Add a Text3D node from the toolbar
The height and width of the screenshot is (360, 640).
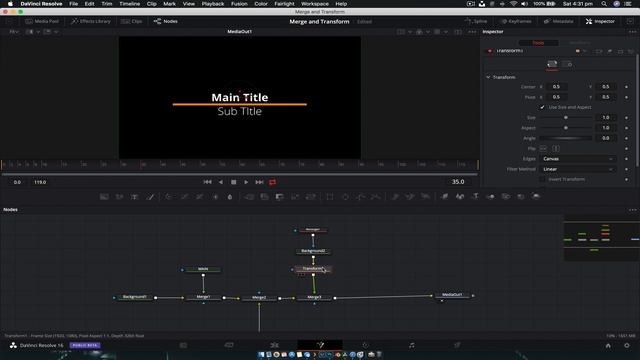tap(475, 197)
